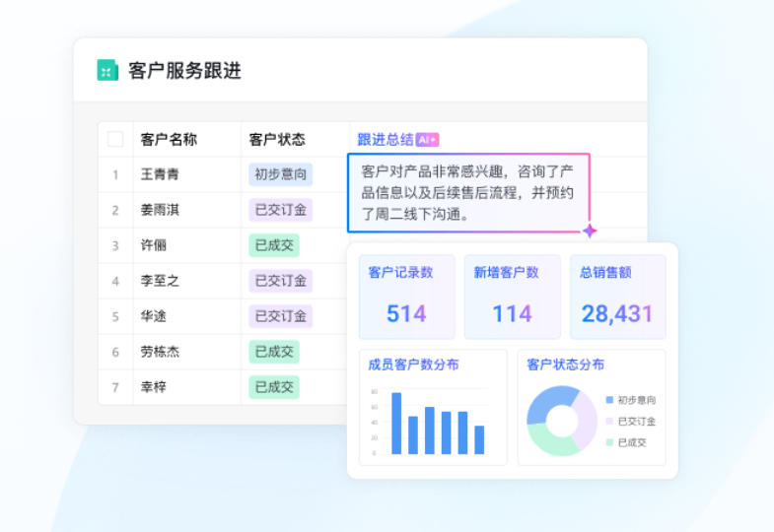Click row number 4 in the table

click(115, 281)
